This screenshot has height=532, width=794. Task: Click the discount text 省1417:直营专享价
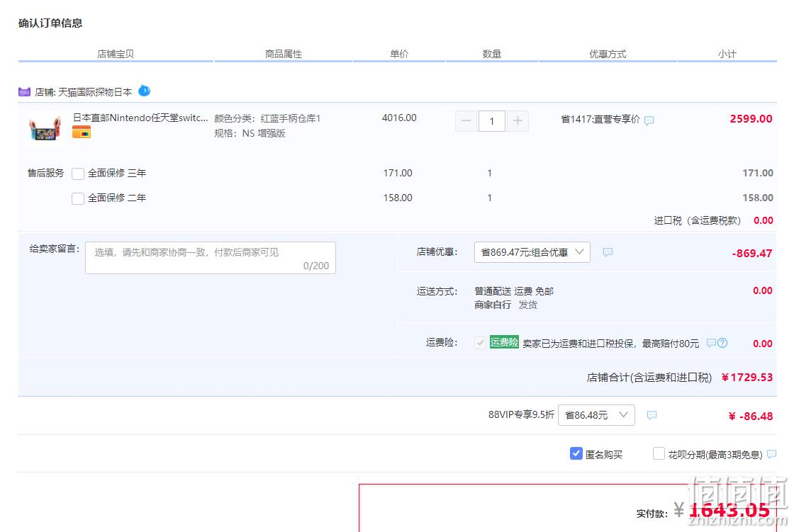click(x=600, y=120)
